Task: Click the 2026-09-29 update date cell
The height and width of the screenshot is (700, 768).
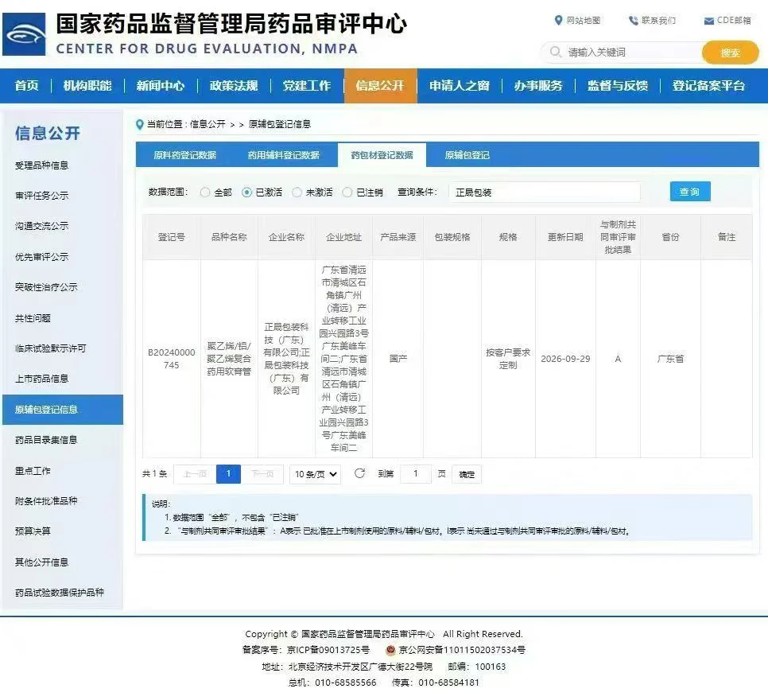Action: click(x=565, y=359)
